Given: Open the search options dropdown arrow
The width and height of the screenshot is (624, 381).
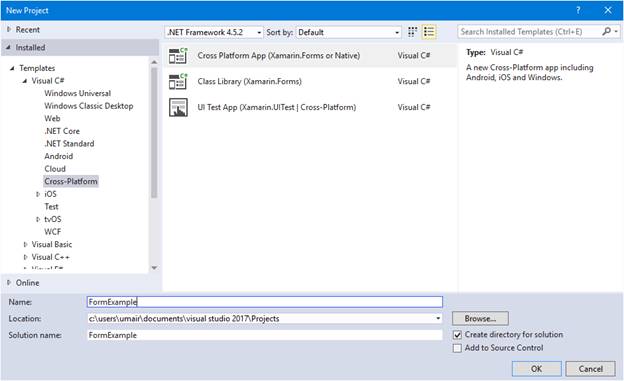Looking at the screenshot, I should coord(616,31).
